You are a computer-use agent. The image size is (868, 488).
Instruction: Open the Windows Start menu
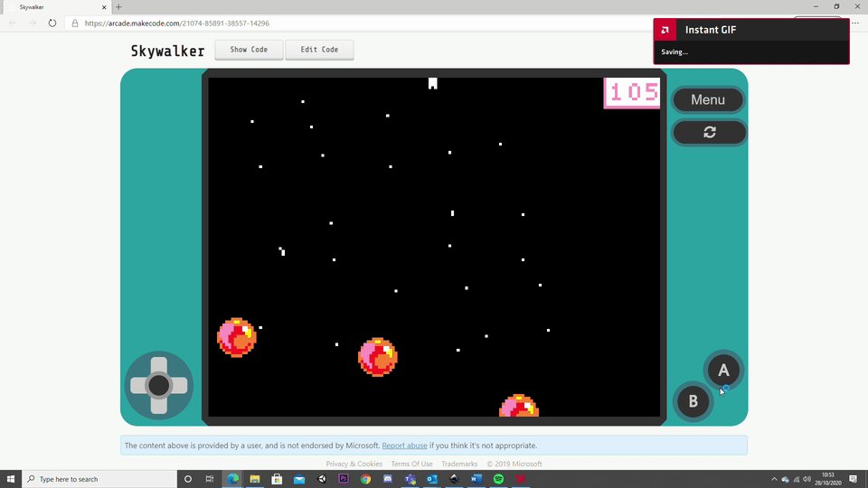(11, 479)
